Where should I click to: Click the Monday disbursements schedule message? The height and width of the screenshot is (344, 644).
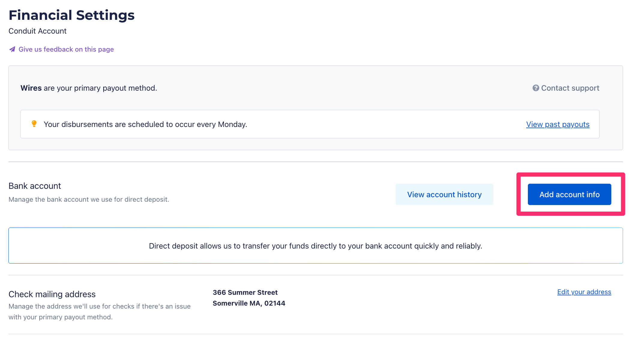point(145,124)
